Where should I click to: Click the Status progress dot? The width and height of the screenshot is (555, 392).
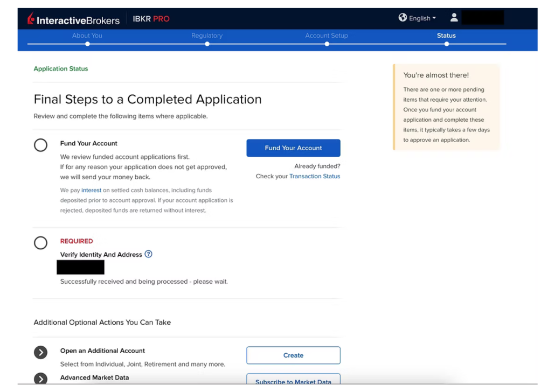pyautogui.click(x=447, y=44)
